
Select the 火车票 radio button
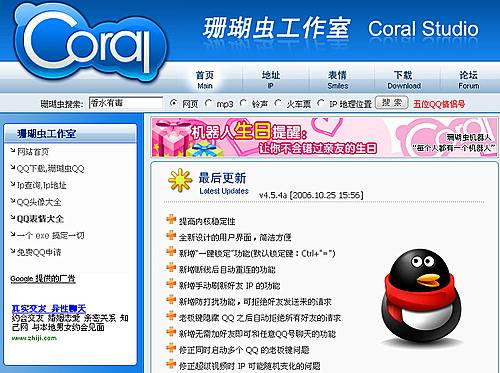278,103
